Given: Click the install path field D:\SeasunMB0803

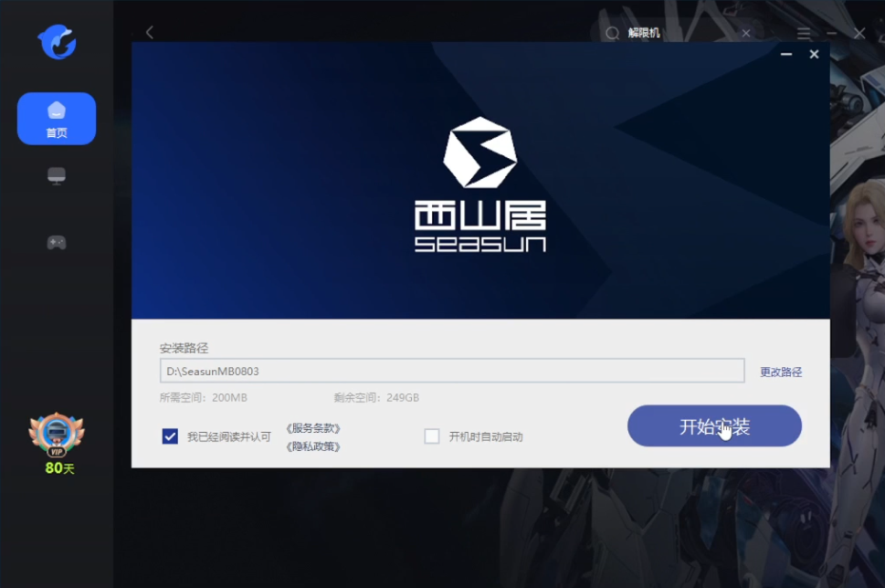Looking at the screenshot, I should point(452,371).
